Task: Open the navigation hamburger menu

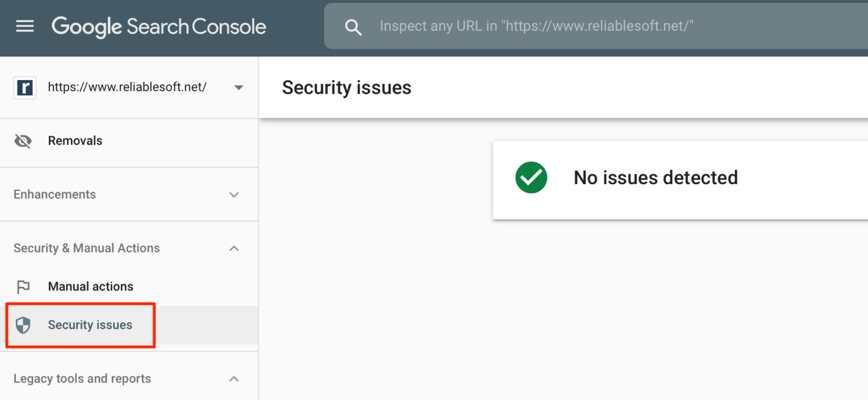Action: click(x=24, y=26)
